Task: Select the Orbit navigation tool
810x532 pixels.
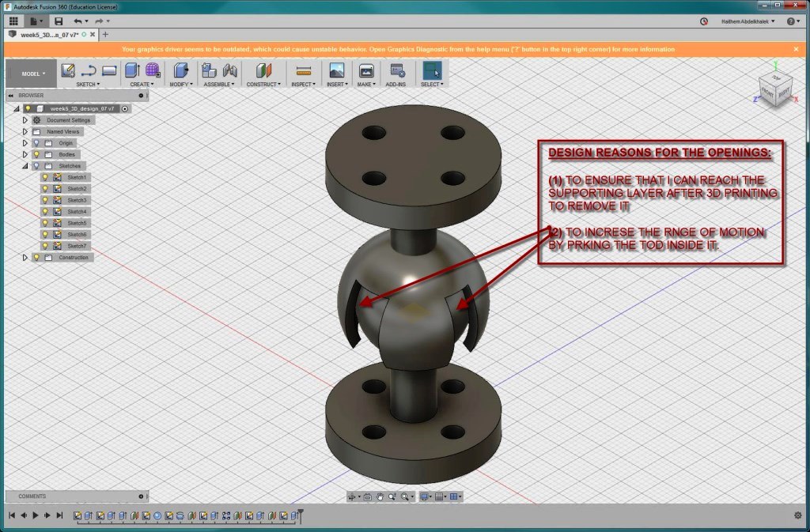Action: point(352,496)
